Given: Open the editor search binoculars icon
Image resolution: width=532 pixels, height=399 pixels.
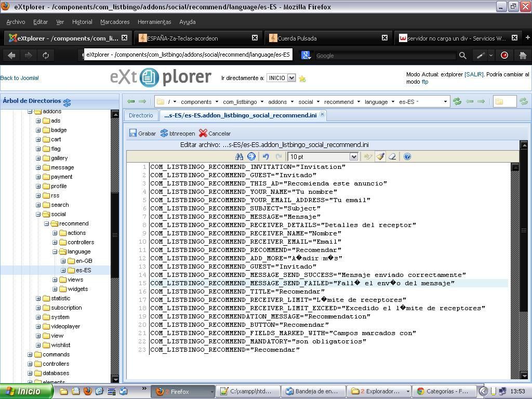Looking at the screenshot, I should pos(239,156).
